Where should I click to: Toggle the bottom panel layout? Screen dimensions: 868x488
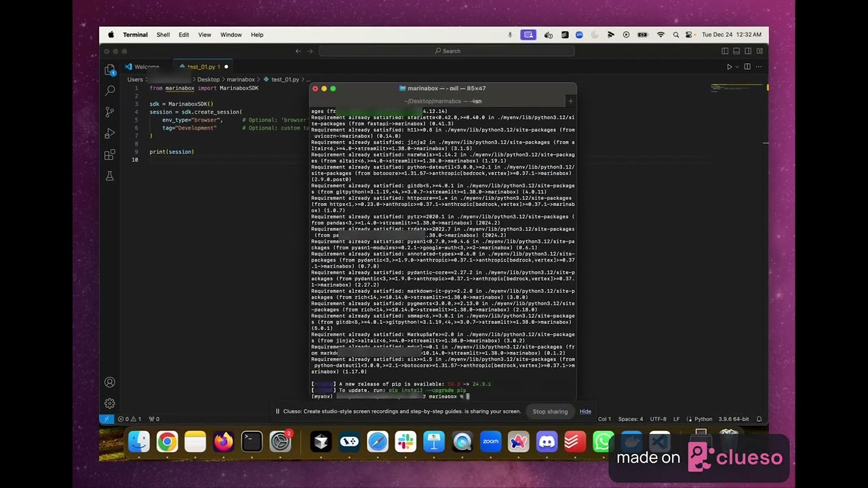pos(736,51)
